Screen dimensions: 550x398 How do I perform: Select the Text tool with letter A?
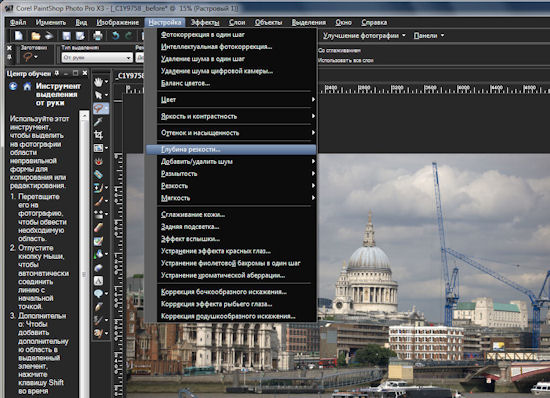(x=98, y=281)
